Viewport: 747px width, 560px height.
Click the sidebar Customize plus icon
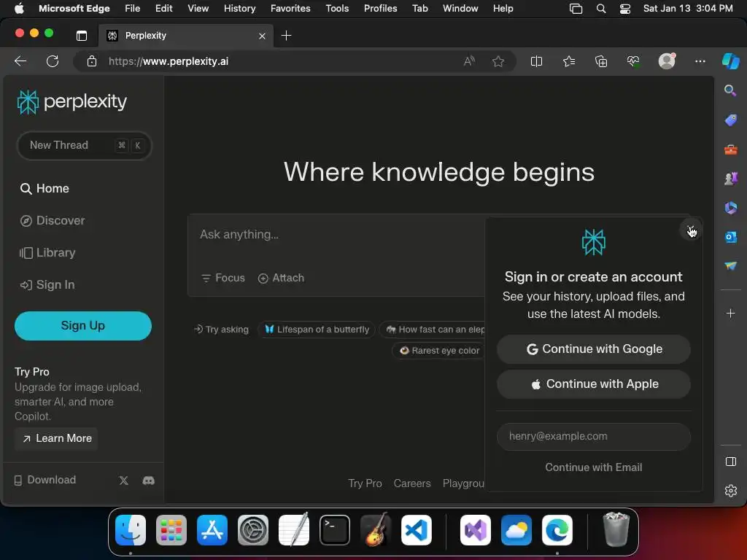click(730, 314)
